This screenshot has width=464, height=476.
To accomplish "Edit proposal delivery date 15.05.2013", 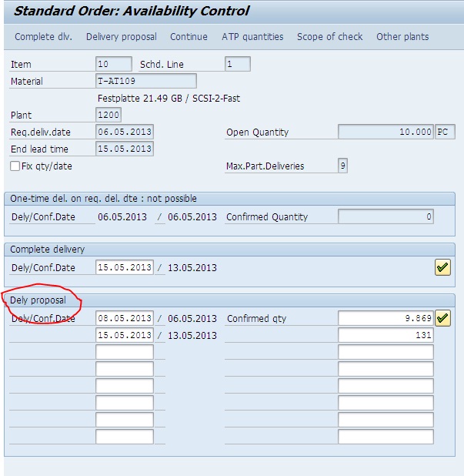I will pos(125,335).
